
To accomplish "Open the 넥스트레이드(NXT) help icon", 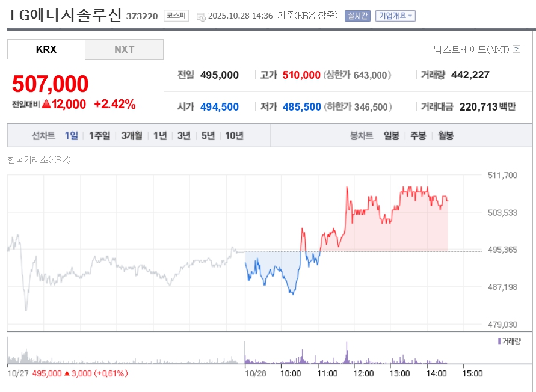I will tap(516, 49).
